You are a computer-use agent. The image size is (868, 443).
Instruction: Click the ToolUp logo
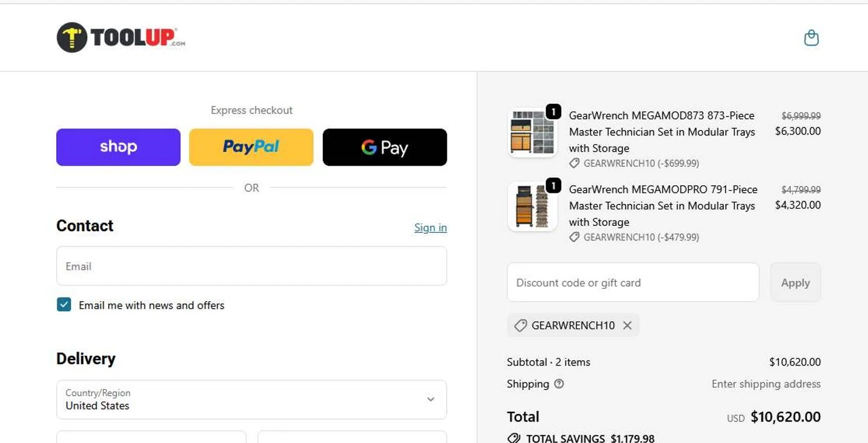click(121, 38)
